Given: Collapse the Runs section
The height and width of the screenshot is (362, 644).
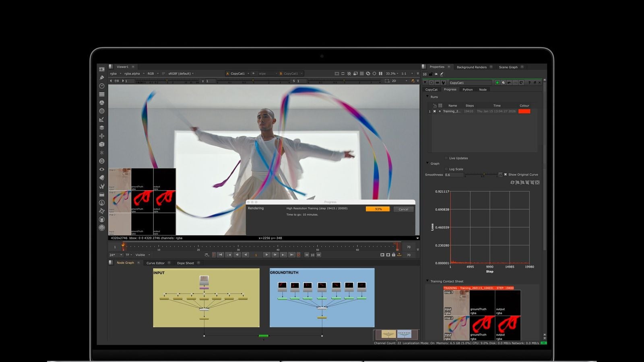Looking at the screenshot, I should (427, 96).
